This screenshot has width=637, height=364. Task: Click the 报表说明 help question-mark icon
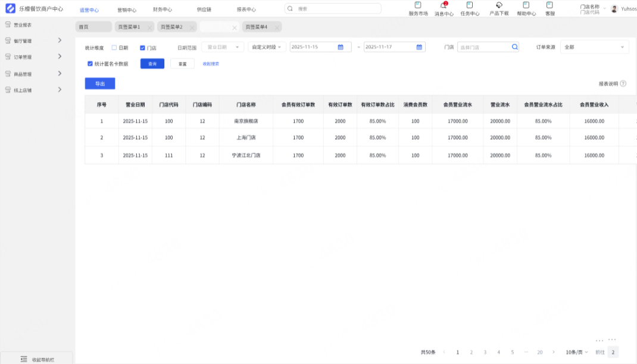click(x=623, y=84)
